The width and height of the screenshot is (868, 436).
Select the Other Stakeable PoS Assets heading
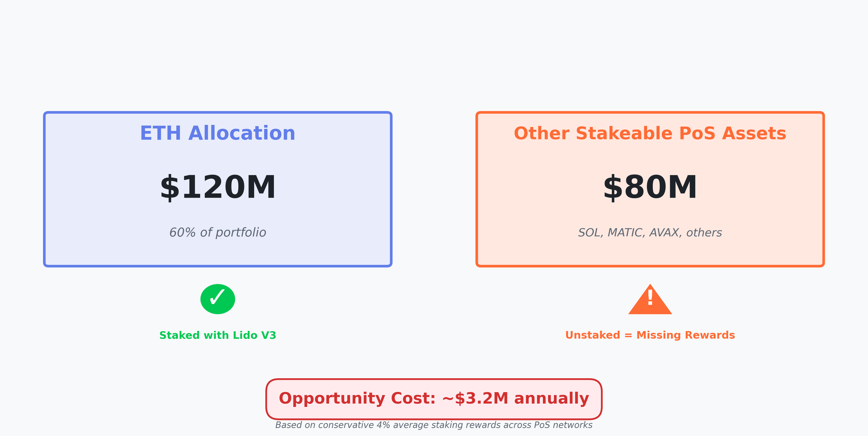(x=650, y=133)
